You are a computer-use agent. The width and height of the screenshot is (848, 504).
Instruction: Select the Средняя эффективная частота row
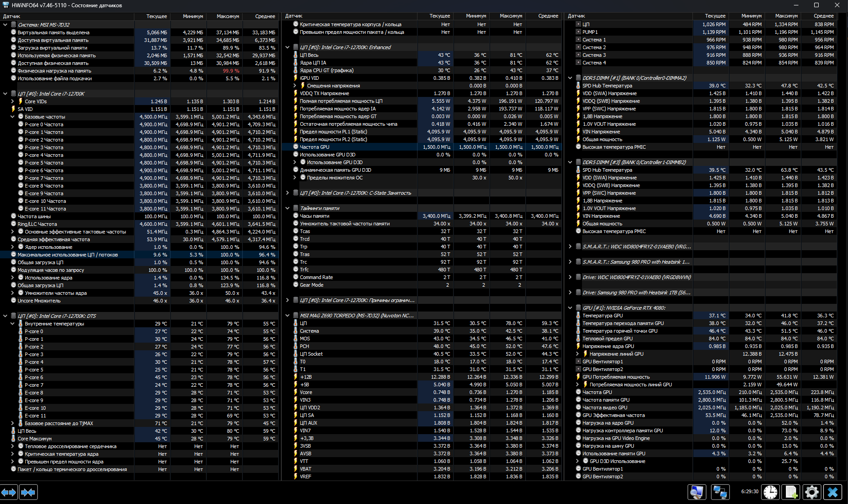click(139, 239)
